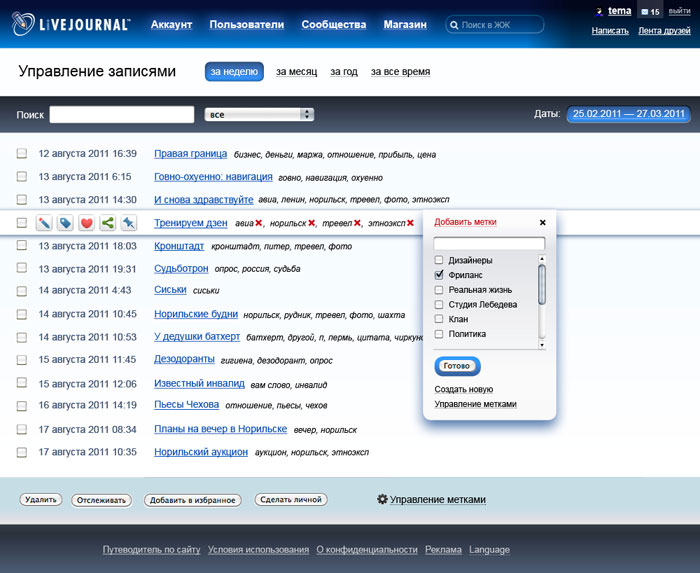Check the Реальная жизнь checkbox
The width and height of the screenshot is (700, 573).
pyautogui.click(x=439, y=290)
